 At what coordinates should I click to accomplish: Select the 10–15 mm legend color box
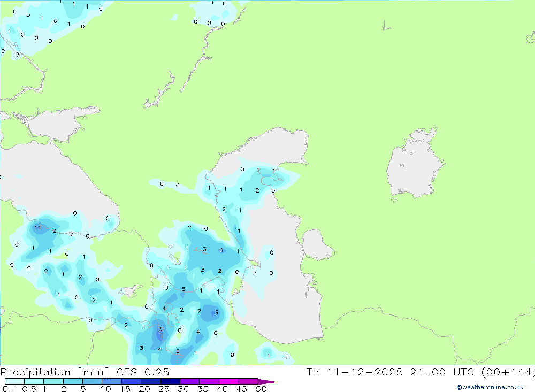pyautogui.click(x=112, y=381)
